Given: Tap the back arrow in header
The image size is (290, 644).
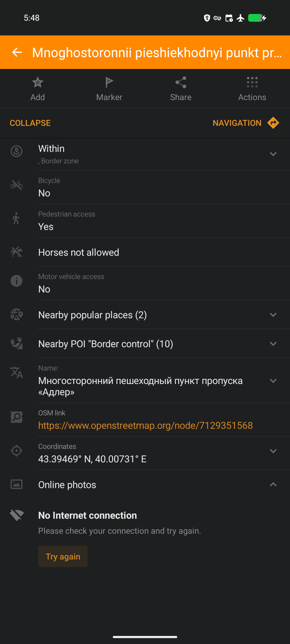Looking at the screenshot, I should [x=17, y=52].
